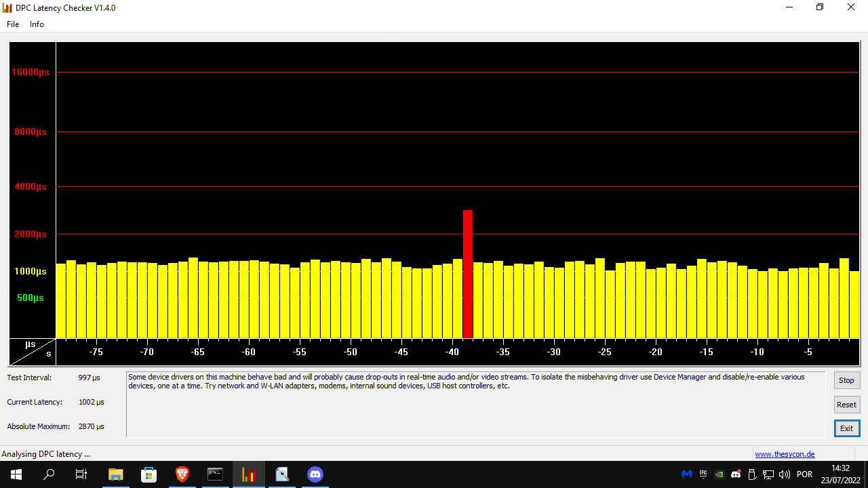
Task: Open the Windows Start menu
Action: coord(16,474)
